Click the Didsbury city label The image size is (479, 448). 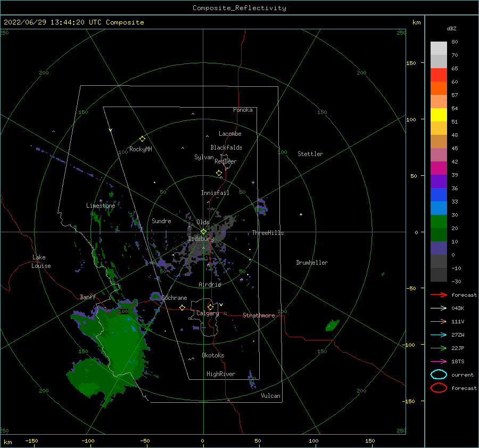point(201,239)
